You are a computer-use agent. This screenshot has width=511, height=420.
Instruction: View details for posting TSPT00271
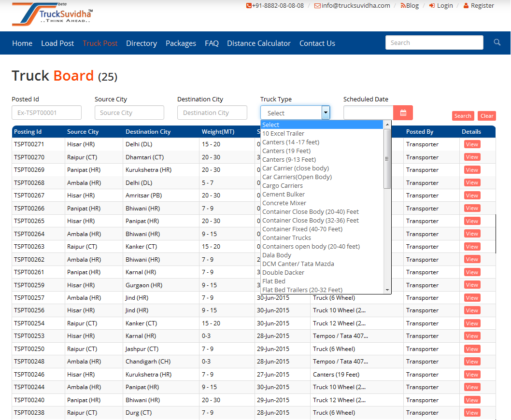click(x=472, y=144)
